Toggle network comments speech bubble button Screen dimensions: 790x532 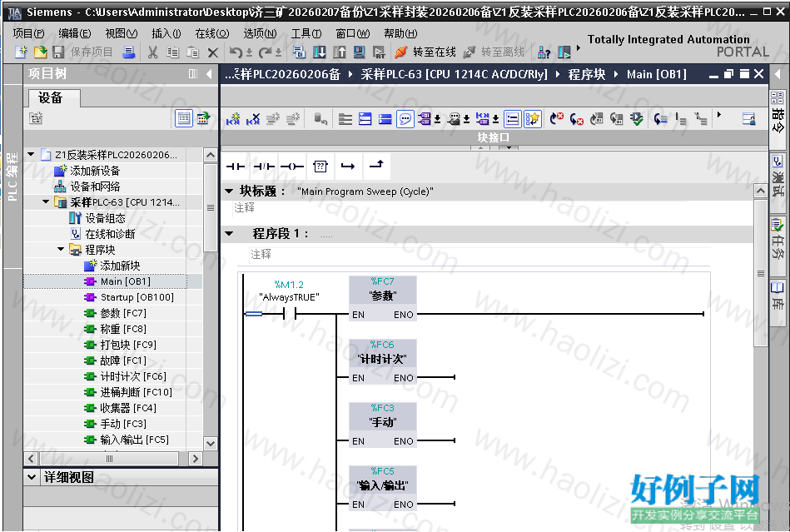405,119
